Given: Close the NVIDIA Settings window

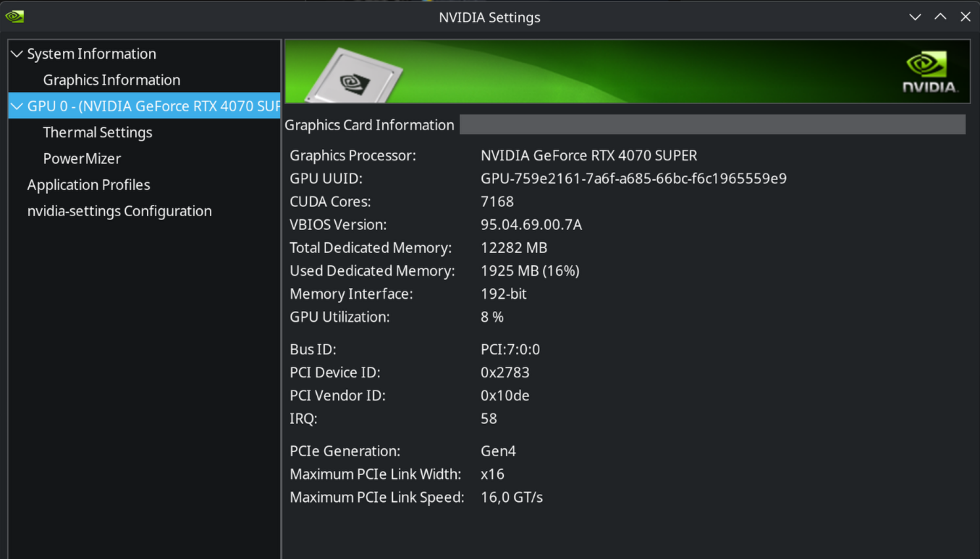Looking at the screenshot, I should (966, 17).
